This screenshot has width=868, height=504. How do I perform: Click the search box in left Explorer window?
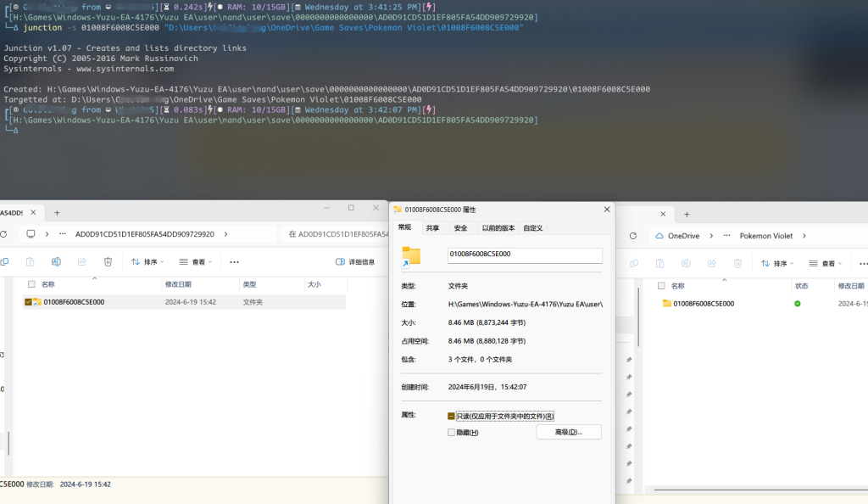(x=337, y=234)
